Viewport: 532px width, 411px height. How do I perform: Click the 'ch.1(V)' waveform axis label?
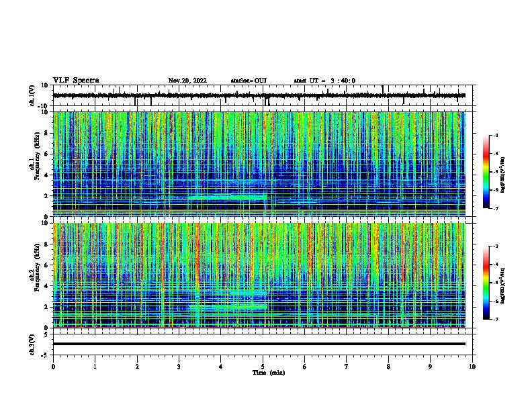point(32,95)
